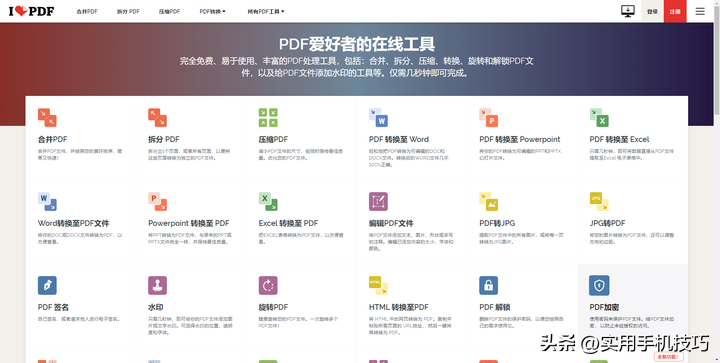This screenshot has height=363, width=720.
Task: Open the 拆分 PDF tool title link
Action: click(164, 140)
